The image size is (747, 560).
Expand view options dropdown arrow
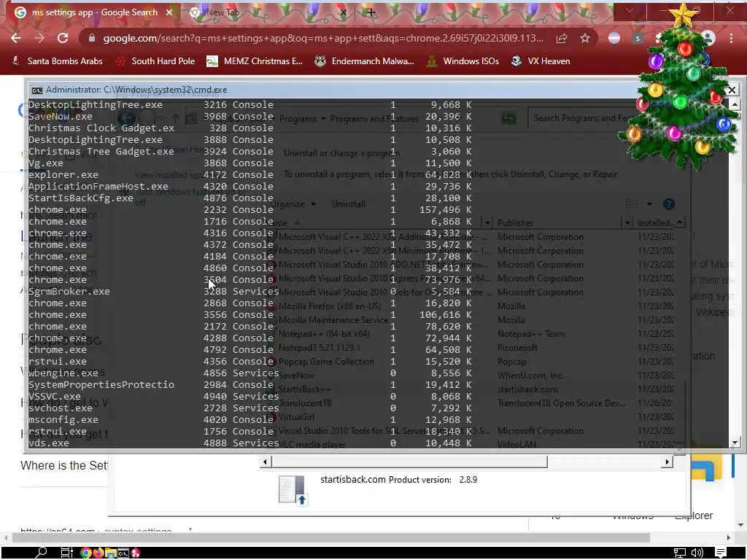pyautogui.click(x=649, y=204)
